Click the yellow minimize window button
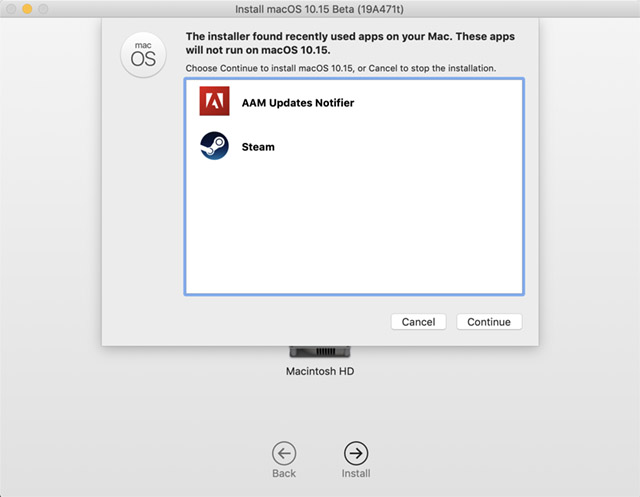The height and width of the screenshot is (497, 640). click(x=27, y=9)
